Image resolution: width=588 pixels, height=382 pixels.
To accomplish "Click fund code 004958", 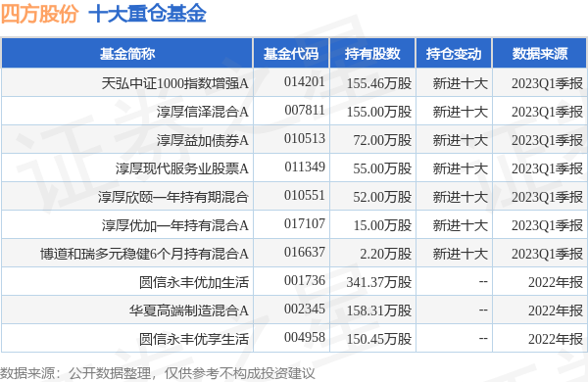I will point(305,337).
